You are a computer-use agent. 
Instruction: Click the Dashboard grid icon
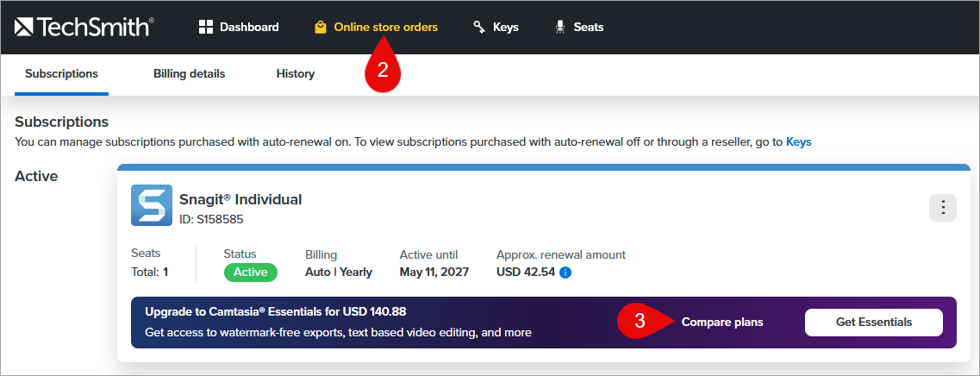coord(206,27)
